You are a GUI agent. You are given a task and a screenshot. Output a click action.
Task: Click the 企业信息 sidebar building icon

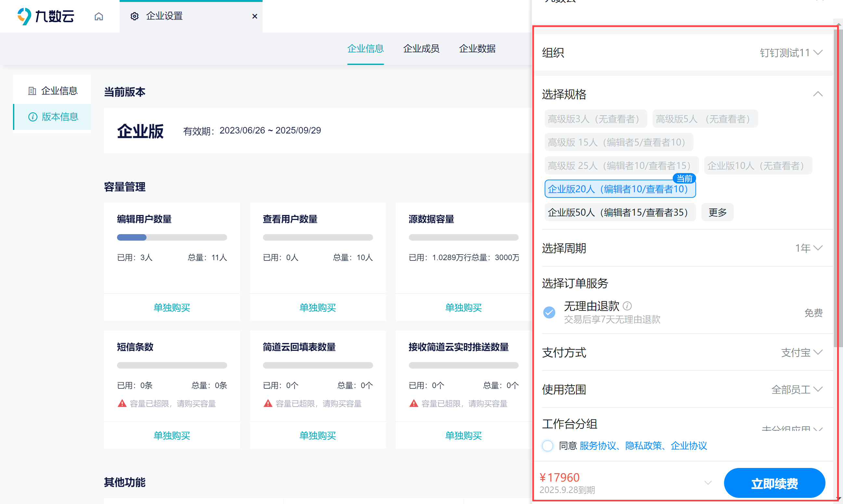tap(32, 91)
